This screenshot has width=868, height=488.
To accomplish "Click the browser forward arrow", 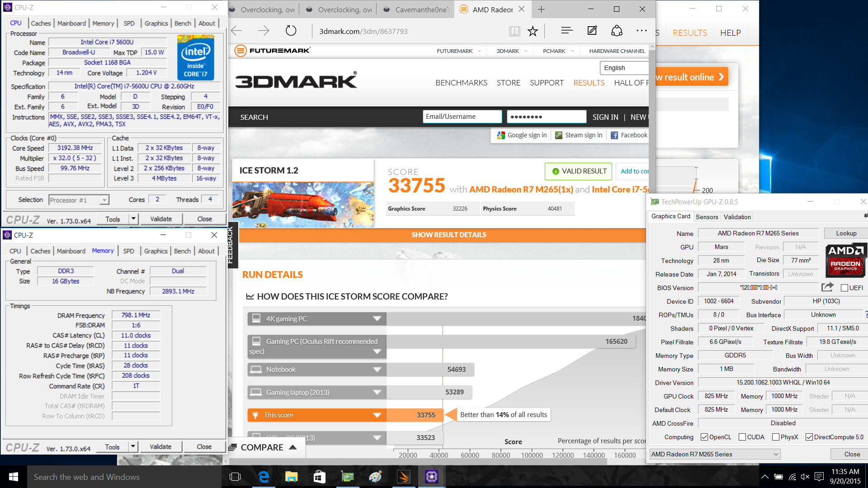I will click(264, 31).
